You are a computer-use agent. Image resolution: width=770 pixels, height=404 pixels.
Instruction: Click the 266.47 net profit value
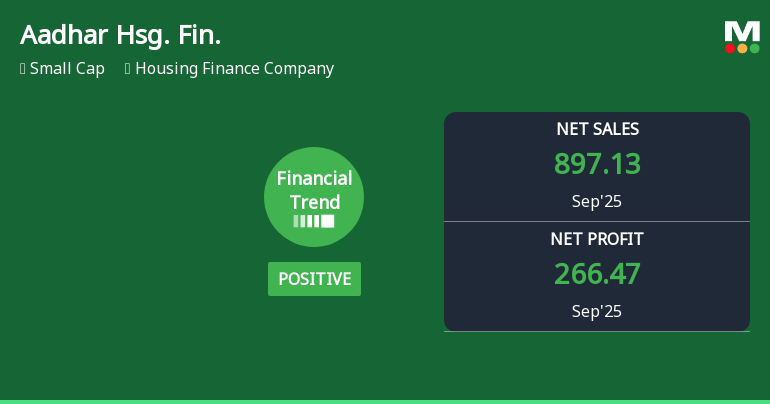click(597, 274)
